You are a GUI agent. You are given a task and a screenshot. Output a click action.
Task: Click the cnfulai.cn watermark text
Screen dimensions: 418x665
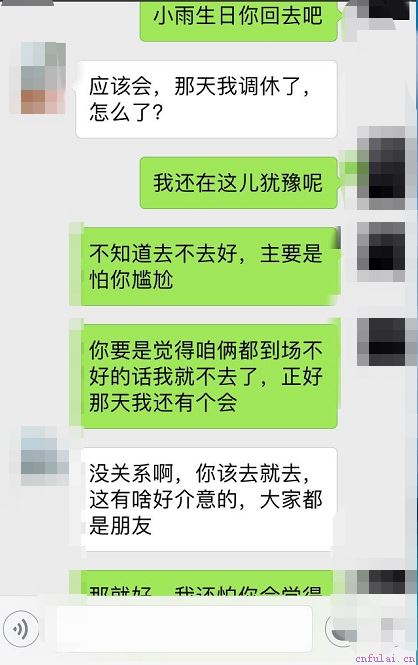tap(385, 659)
